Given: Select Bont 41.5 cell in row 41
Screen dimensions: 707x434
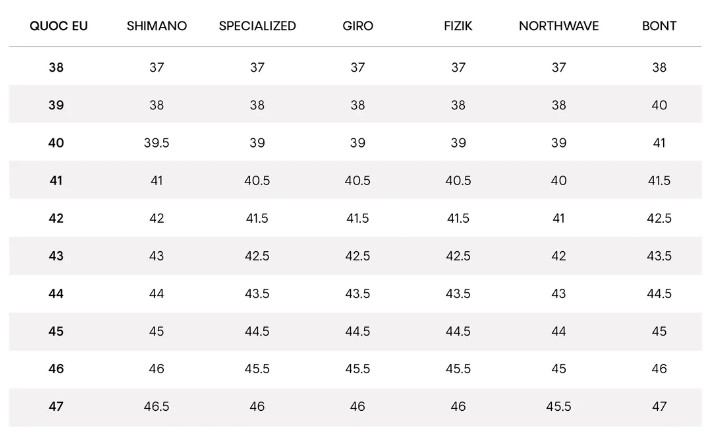Looking at the screenshot, I should [659, 181].
